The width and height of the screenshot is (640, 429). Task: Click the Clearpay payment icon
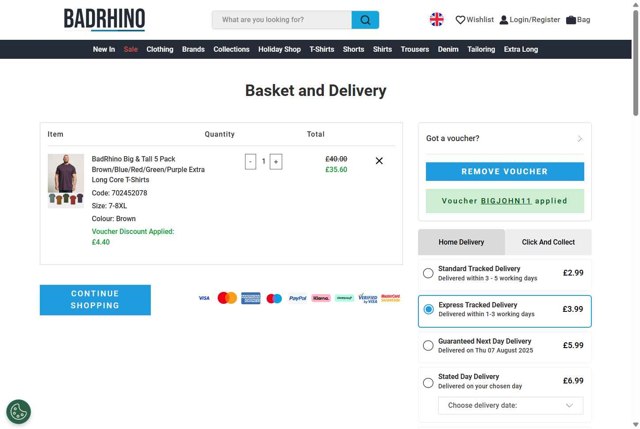tap(344, 298)
